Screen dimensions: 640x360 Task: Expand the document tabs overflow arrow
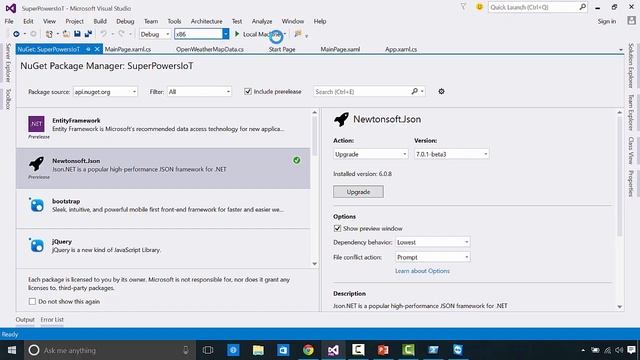[621, 49]
